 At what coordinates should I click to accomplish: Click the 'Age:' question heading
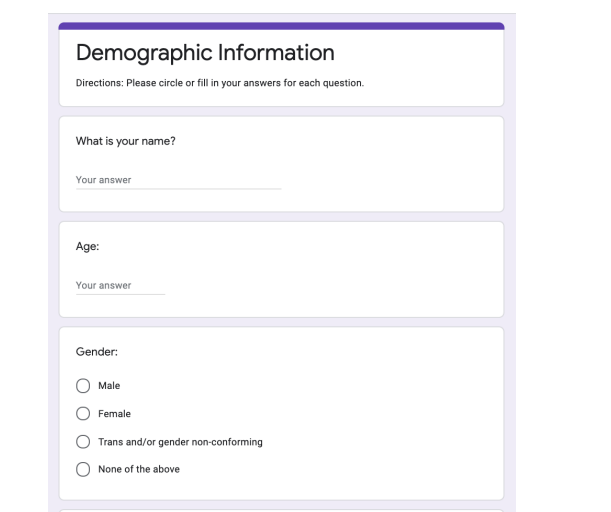click(88, 247)
